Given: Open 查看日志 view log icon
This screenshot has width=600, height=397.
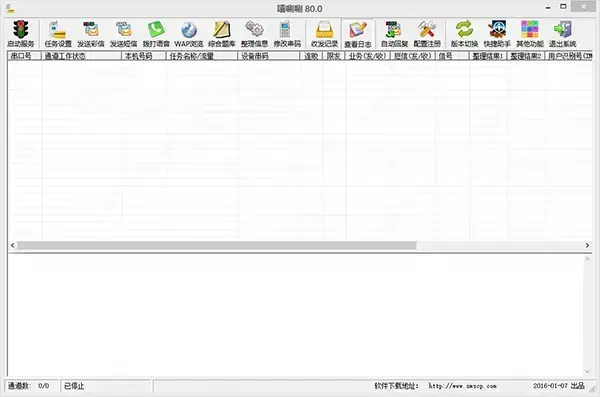Looking at the screenshot, I should tap(358, 34).
